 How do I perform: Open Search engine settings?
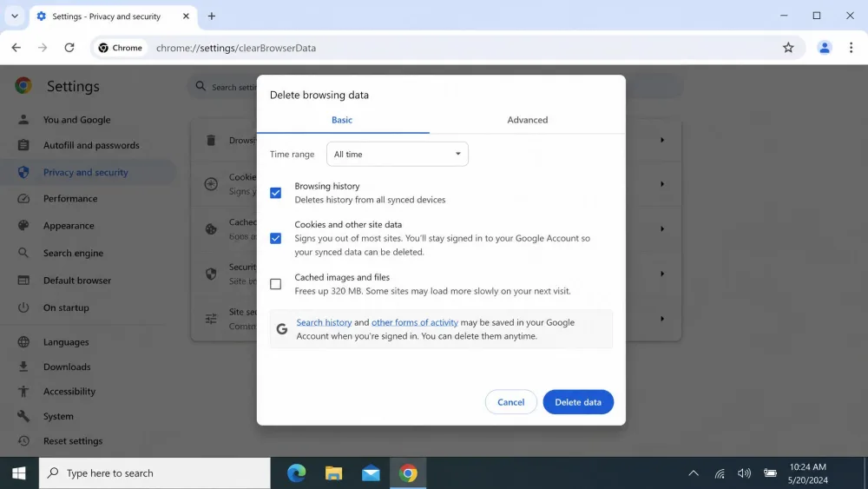click(73, 253)
